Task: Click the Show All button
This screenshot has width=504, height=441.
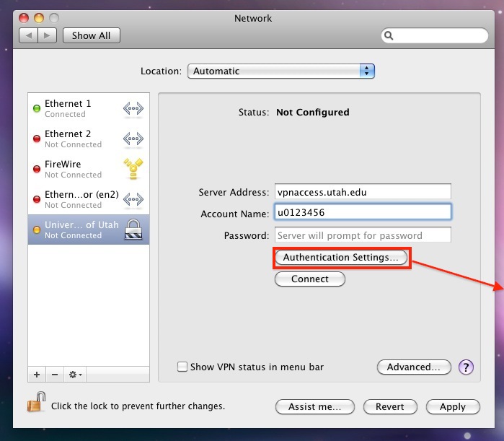Action: 92,35
